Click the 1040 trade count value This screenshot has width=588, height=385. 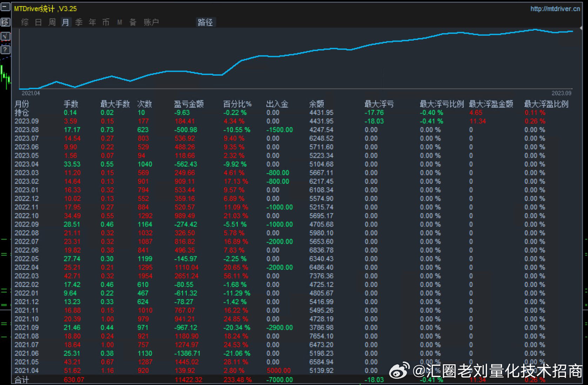pyautogui.click(x=145, y=164)
